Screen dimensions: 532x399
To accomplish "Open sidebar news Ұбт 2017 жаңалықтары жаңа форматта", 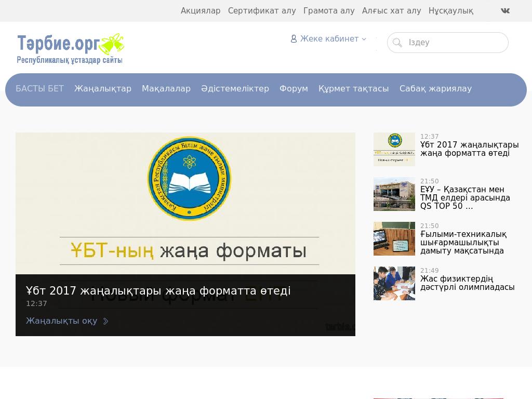I will click(x=470, y=149).
